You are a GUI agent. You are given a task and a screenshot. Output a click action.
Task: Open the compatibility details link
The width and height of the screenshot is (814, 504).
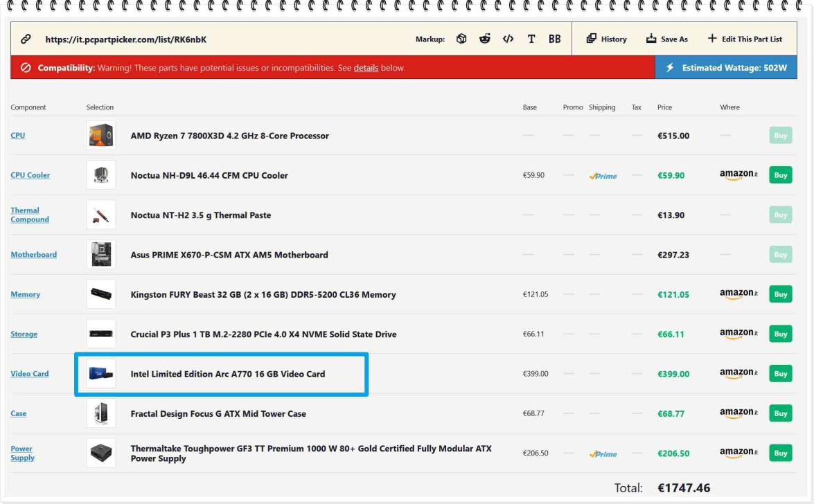tap(366, 68)
